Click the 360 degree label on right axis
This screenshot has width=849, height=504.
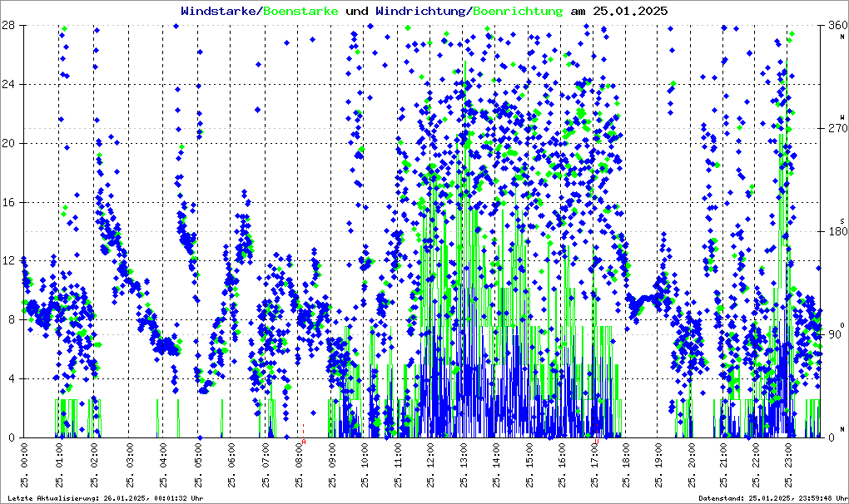(x=833, y=26)
